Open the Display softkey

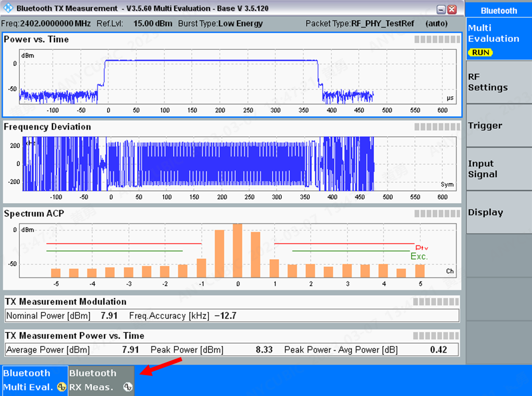coord(498,212)
